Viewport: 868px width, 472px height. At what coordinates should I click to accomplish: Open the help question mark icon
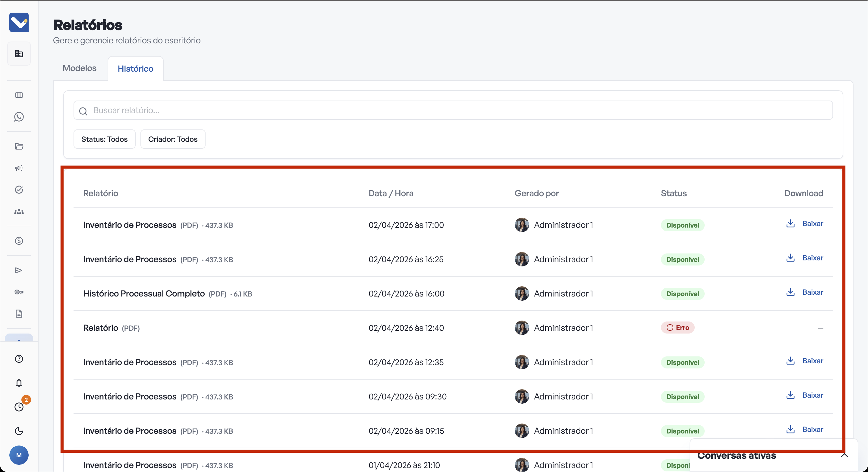click(19, 359)
